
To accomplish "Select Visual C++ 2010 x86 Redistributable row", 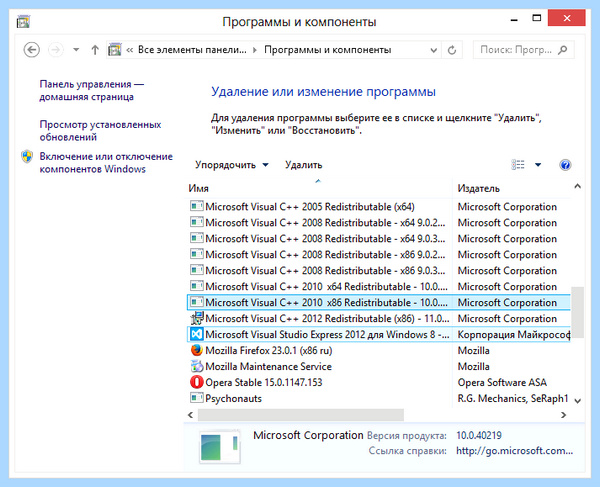I will (378, 303).
